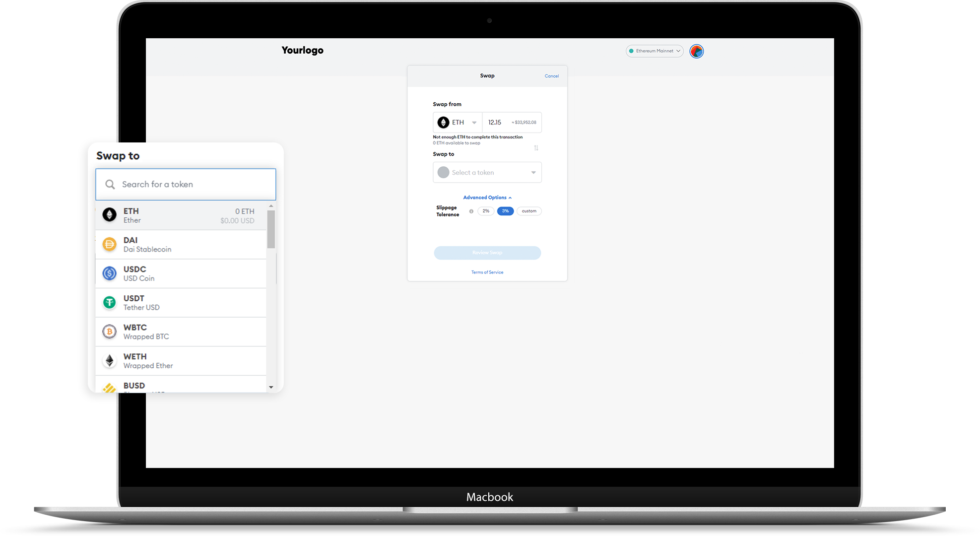980x536 pixels.
Task: Open the Ethereum Mainnet network dropdown
Action: pos(654,51)
